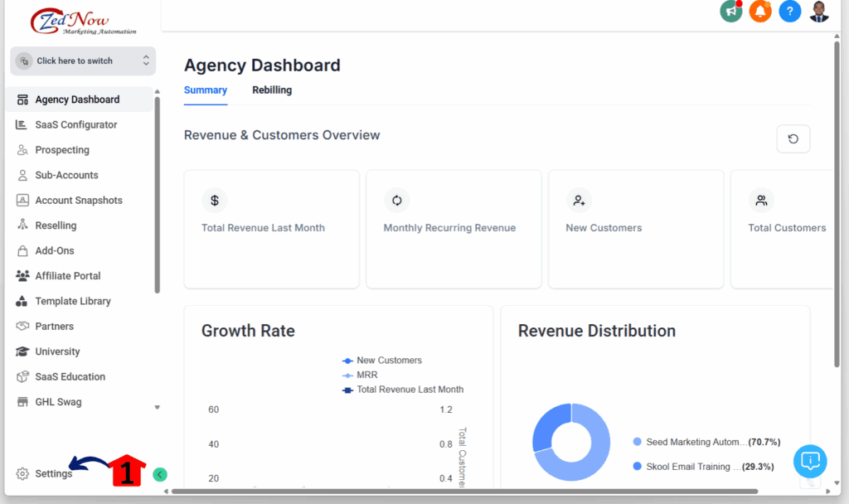Click the Total Revenue Last Month card label
Viewport: 849px width, 504px height.
point(263,228)
